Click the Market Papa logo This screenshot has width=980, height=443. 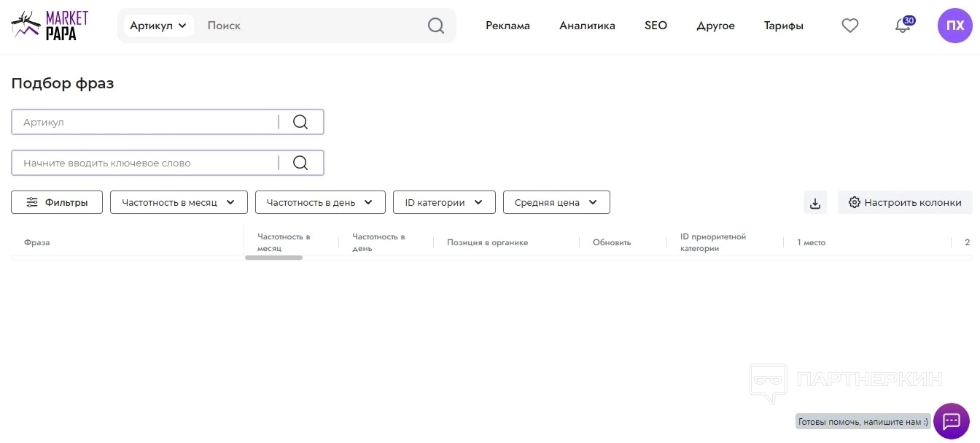click(50, 26)
